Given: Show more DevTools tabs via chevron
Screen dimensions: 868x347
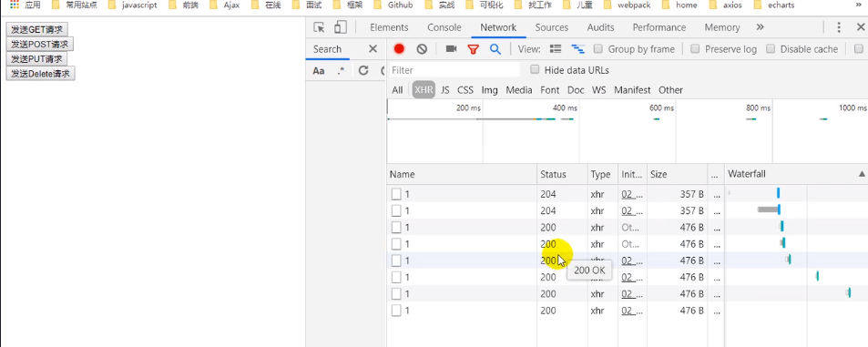Looking at the screenshot, I should click(760, 27).
